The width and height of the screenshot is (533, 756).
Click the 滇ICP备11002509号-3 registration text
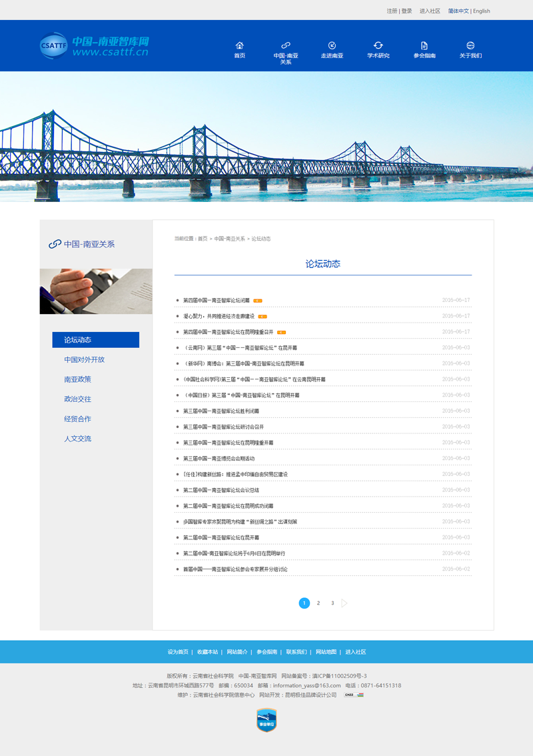click(339, 676)
